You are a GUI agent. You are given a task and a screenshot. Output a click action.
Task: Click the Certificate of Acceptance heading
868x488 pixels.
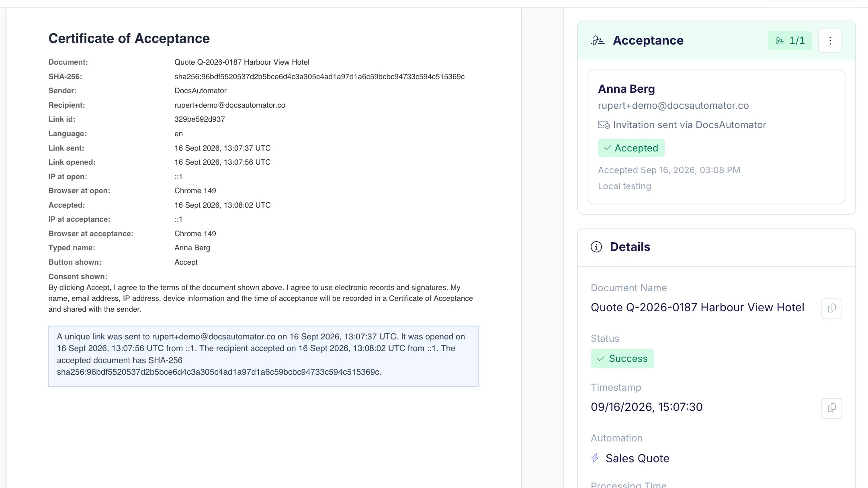point(129,39)
